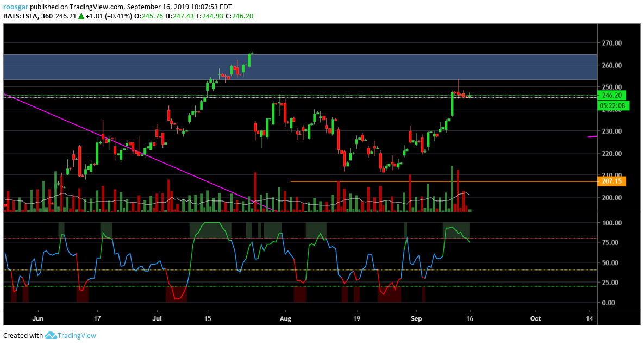This screenshot has height=345, width=644.
Task: Click the white volume moving average line
Action: 236,200
